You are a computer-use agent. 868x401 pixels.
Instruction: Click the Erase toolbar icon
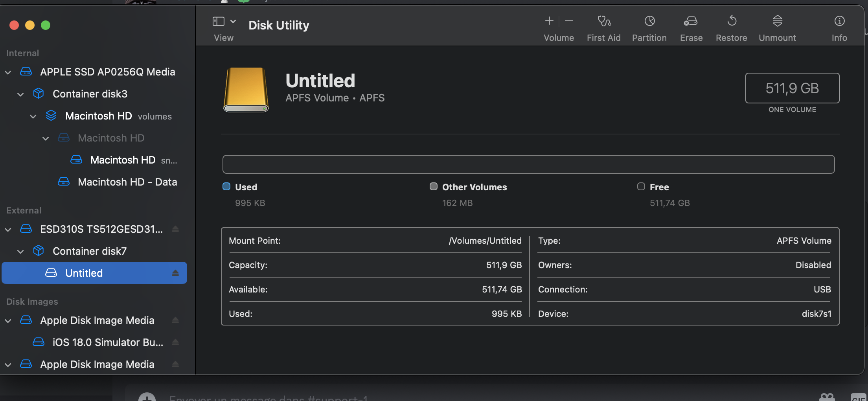(691, 21)
